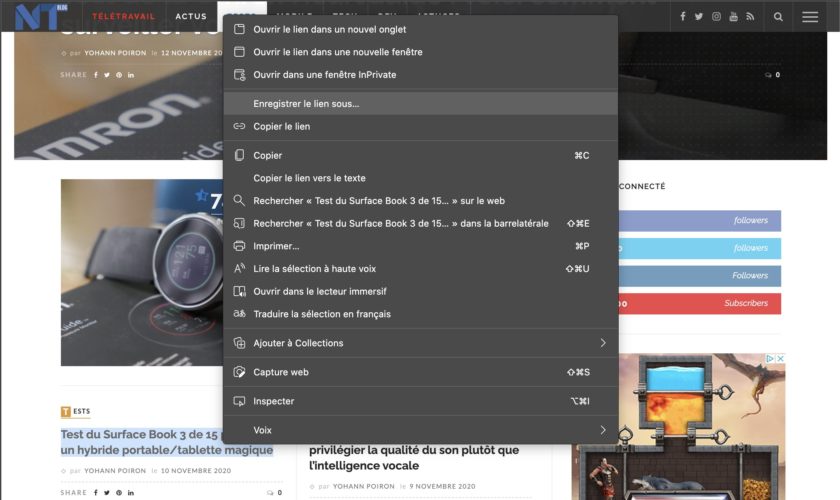The width and height of the screenshot is (840, 500).
Task: Click the YouTube icon in header
Action: pyautogui.click(x=733, y=17)
